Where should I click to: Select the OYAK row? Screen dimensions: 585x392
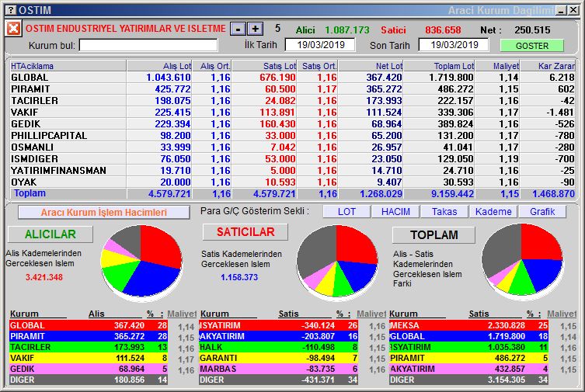[x=292, y=182]
